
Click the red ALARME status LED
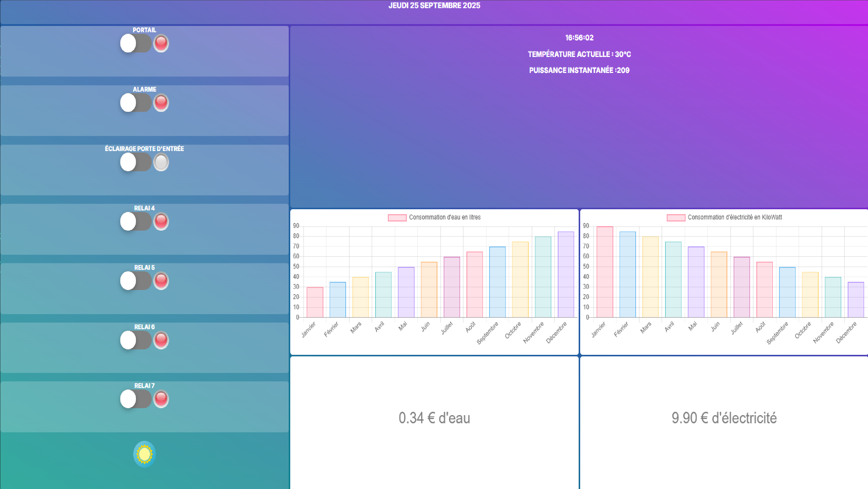tap(161, 103)
